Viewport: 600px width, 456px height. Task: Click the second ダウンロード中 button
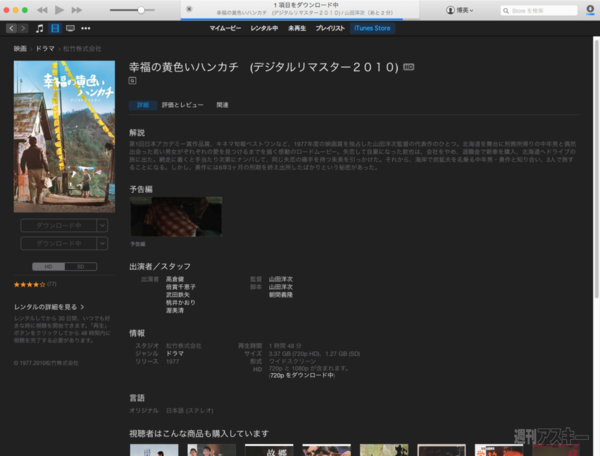coord(59,243)
